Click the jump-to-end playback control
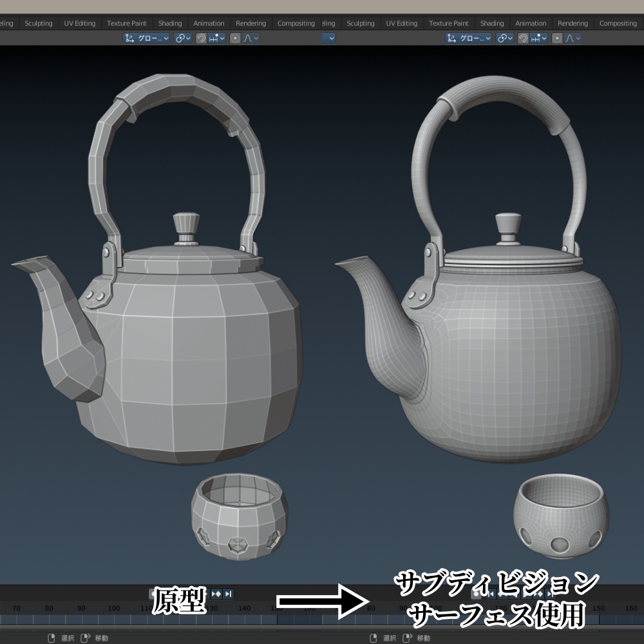 coord(228,593)
